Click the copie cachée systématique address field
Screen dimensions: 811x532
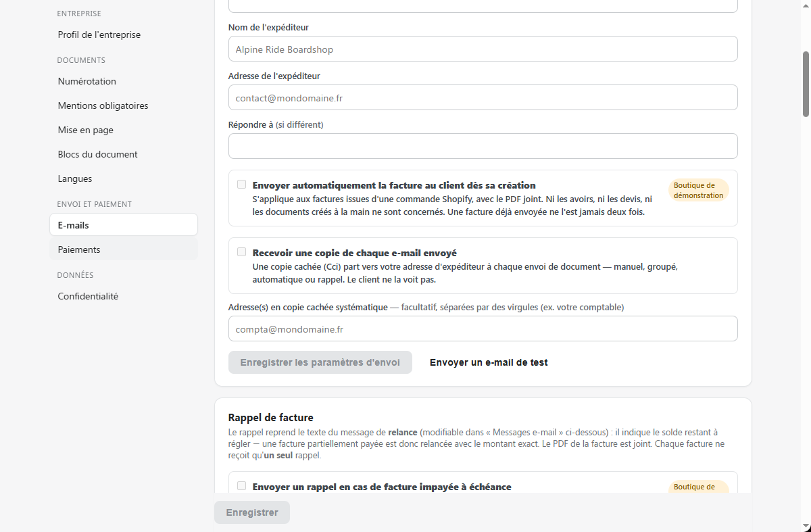[483, 329]
